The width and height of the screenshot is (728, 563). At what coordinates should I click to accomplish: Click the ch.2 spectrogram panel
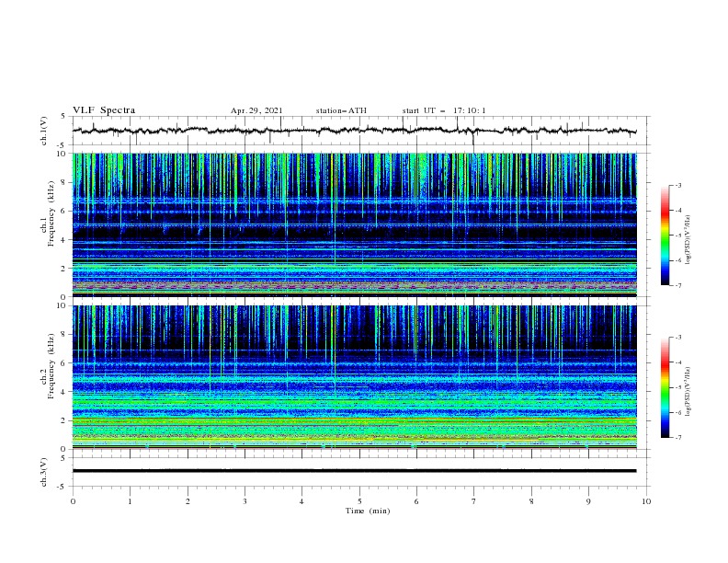(x=354, y=377)
